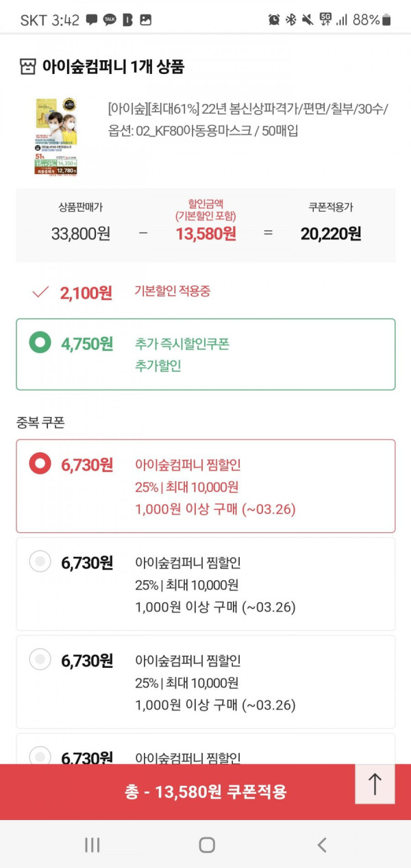The height and width of the screenshot is (868, 411).
Task: Tap the 중복 쿠폰 section label
Action: [x=40, y=422]
